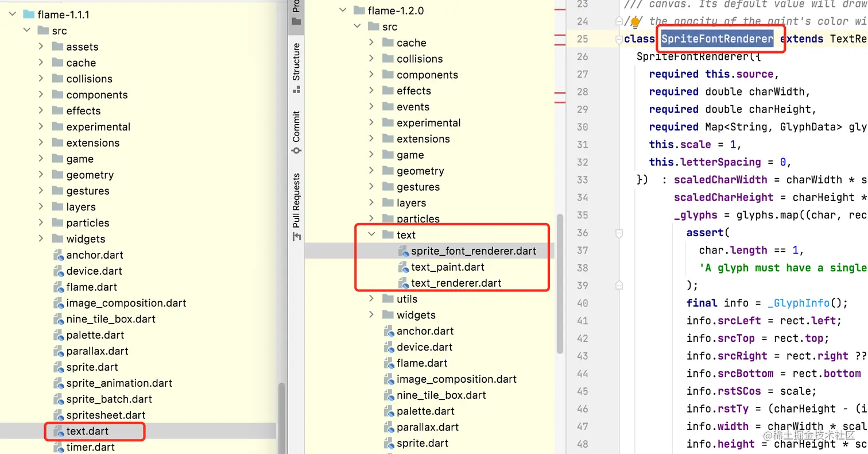Viewport: 868px width, 454px height.
Task: Collapse the flame-1.1.1 folder
Action: [x=13, y=14]
